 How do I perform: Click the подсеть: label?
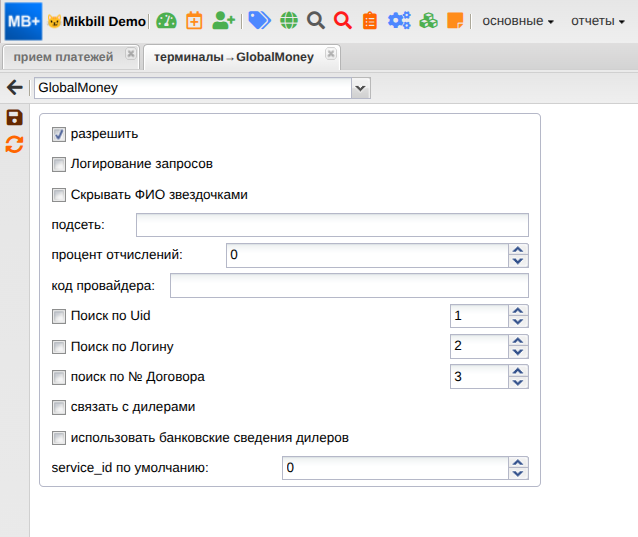tap(78, 225)
